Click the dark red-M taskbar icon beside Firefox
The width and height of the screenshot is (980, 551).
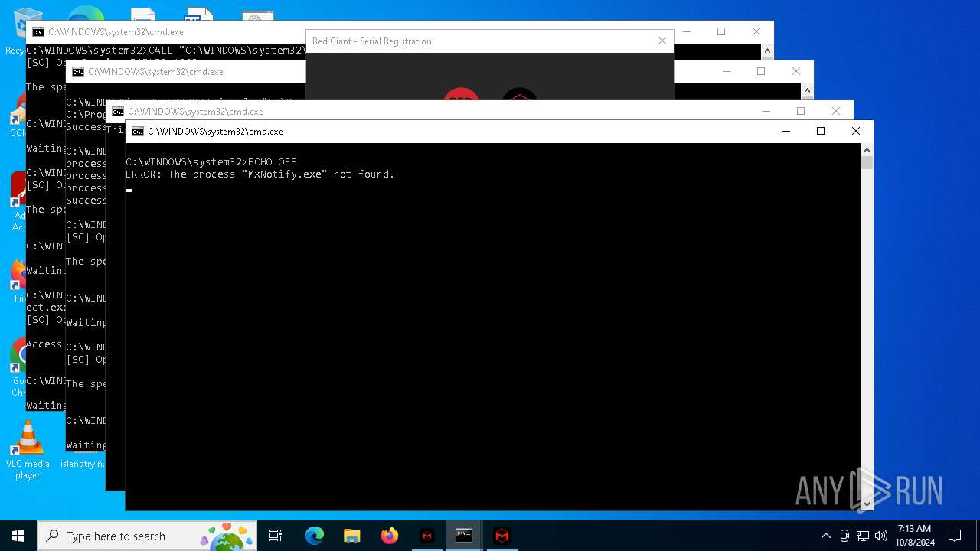[427, 536]
